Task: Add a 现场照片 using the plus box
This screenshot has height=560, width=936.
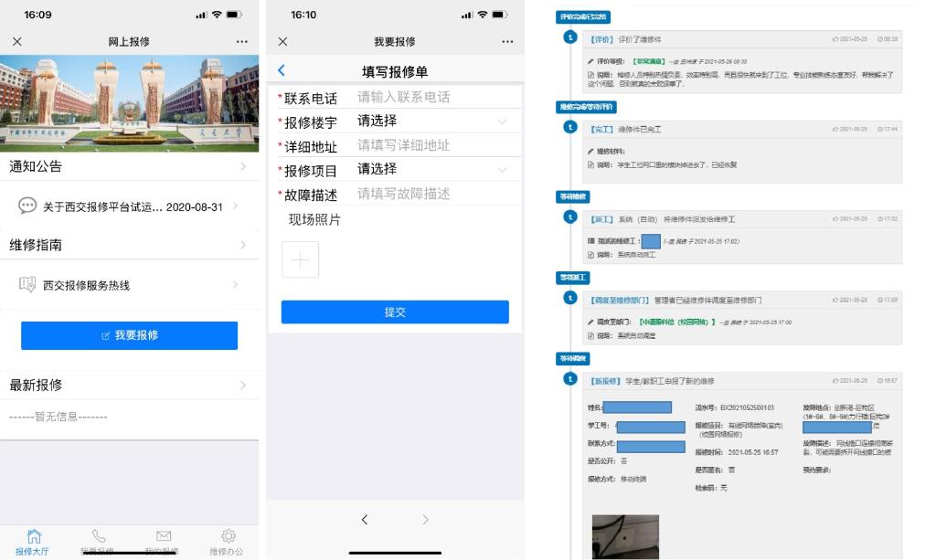Action: coord(300,259)
